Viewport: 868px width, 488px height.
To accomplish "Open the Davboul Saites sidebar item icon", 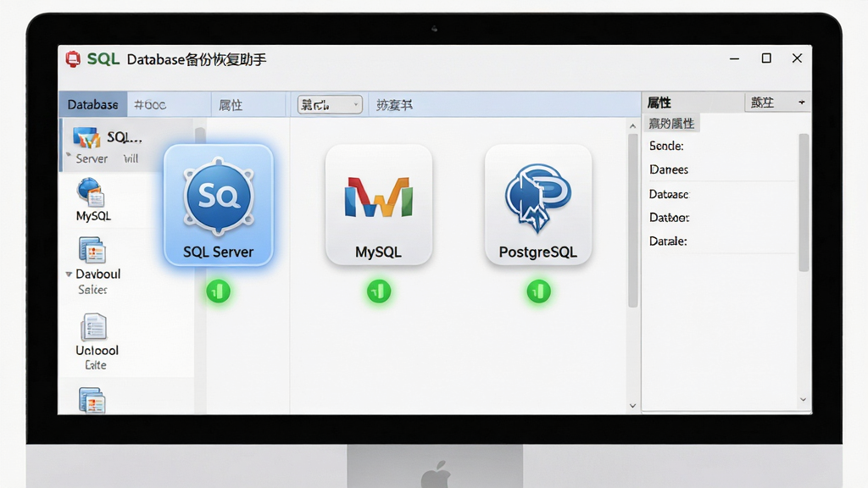I will click(x=92, y=250).
